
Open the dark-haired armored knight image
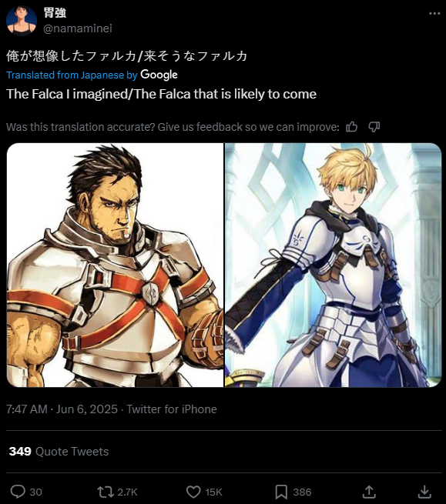coord(115,265)
